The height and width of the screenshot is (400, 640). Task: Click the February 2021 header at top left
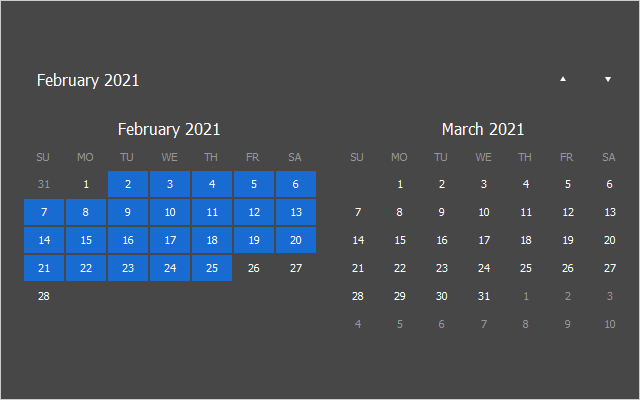(x=88, y=80)
